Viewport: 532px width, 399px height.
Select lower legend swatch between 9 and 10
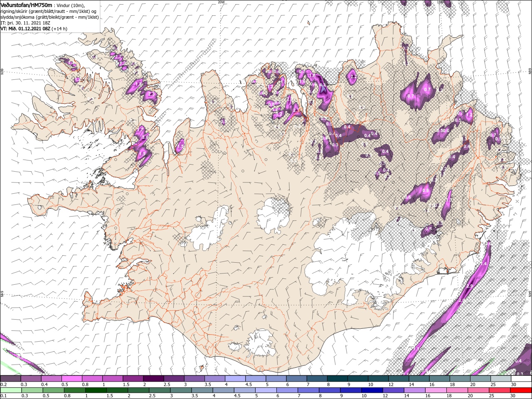[x=351, y=390]
